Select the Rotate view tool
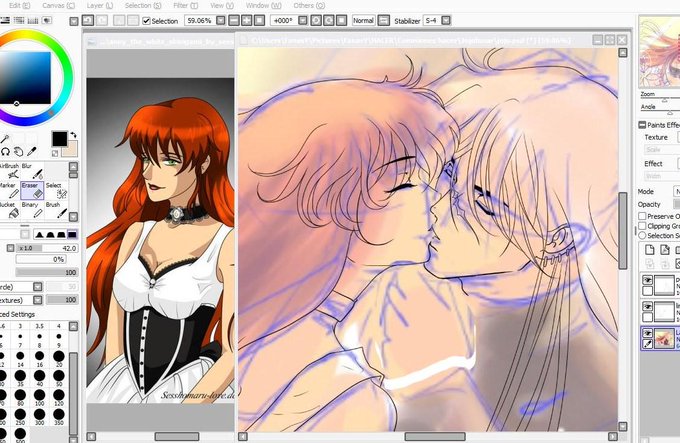 pyautogui.click(x=5, y=152)
